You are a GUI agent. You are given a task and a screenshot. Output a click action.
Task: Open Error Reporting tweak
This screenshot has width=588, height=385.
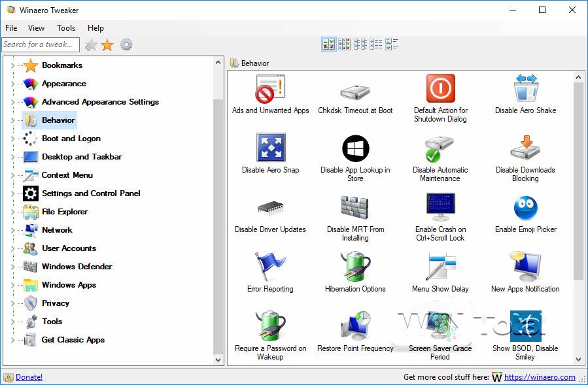[x=270, y=273]
